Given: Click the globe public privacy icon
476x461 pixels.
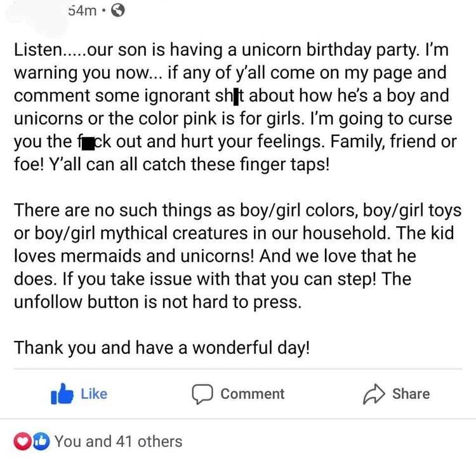Looking at the screenshot, I should click(x=118, y=11).
